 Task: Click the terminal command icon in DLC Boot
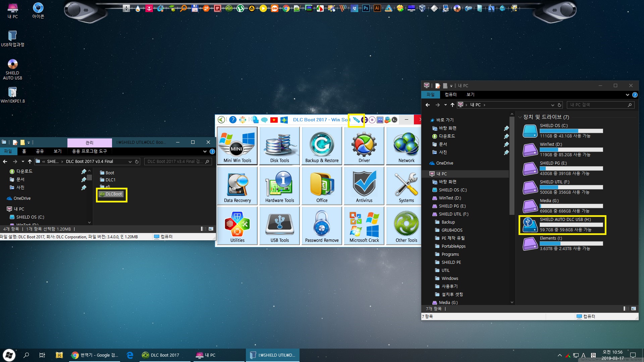click(x=394, y=120)
